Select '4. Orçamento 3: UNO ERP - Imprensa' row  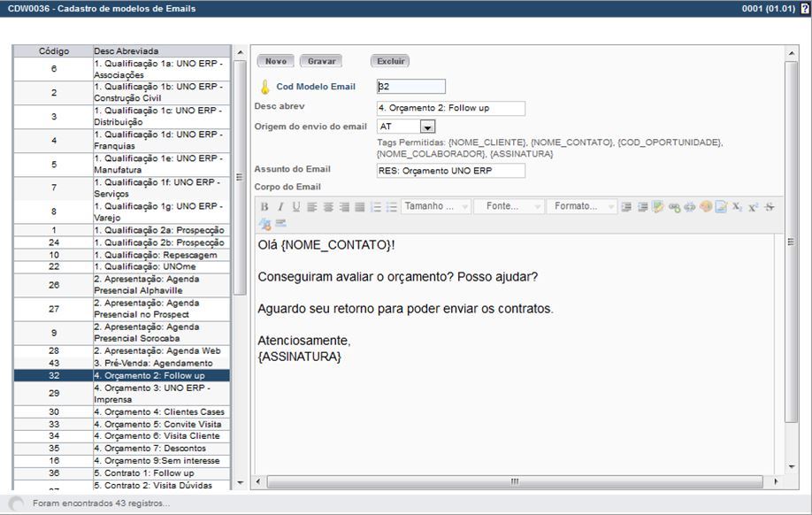click(161, 394)
